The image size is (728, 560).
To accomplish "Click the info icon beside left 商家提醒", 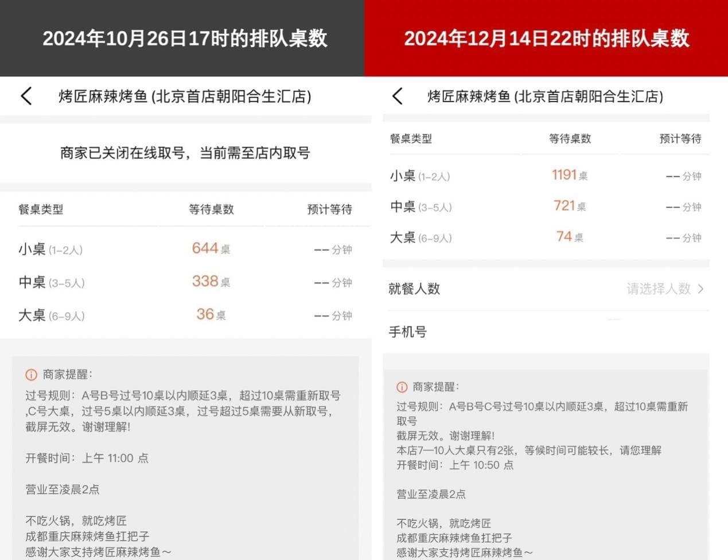I will [x=31, y=375].
